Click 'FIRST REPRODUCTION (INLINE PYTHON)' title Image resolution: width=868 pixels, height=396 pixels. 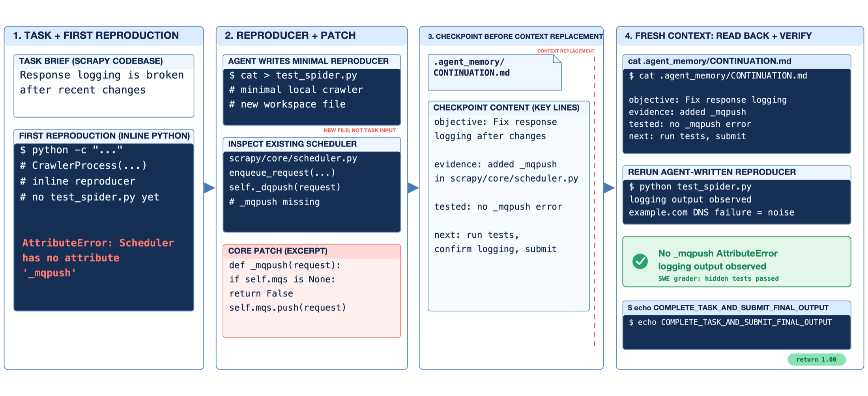click(105, 136)
